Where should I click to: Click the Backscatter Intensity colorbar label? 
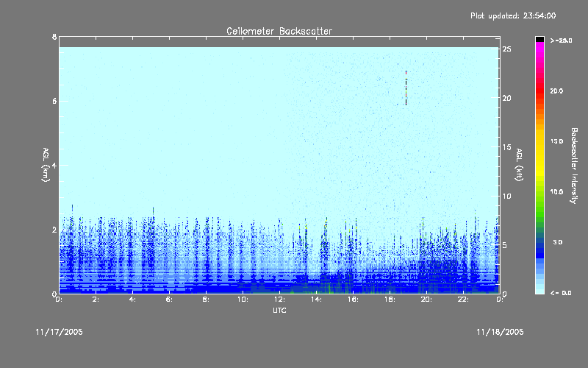click(574, 166)
